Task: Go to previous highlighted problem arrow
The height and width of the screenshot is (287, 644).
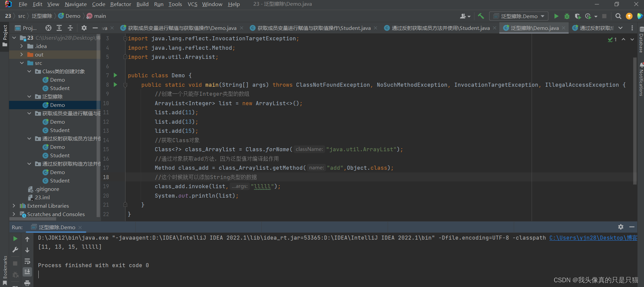Action: 623,39
